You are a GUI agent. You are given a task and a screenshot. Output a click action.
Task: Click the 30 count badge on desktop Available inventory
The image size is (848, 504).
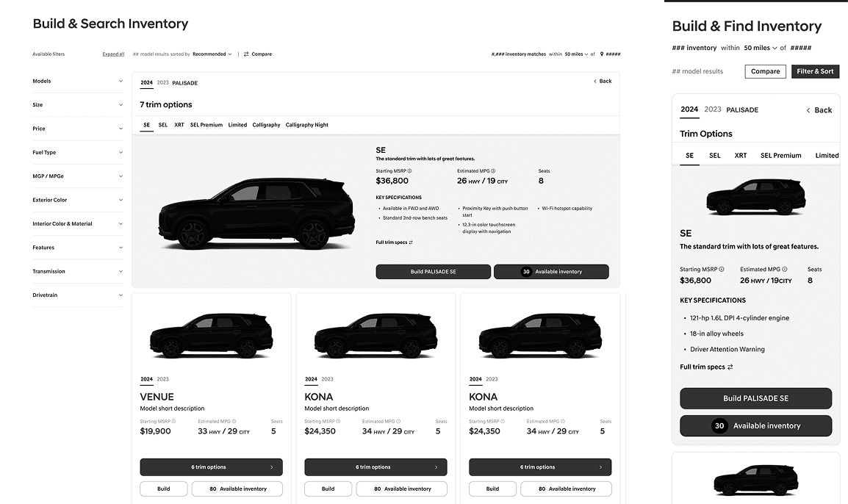(x=526, y=271)
